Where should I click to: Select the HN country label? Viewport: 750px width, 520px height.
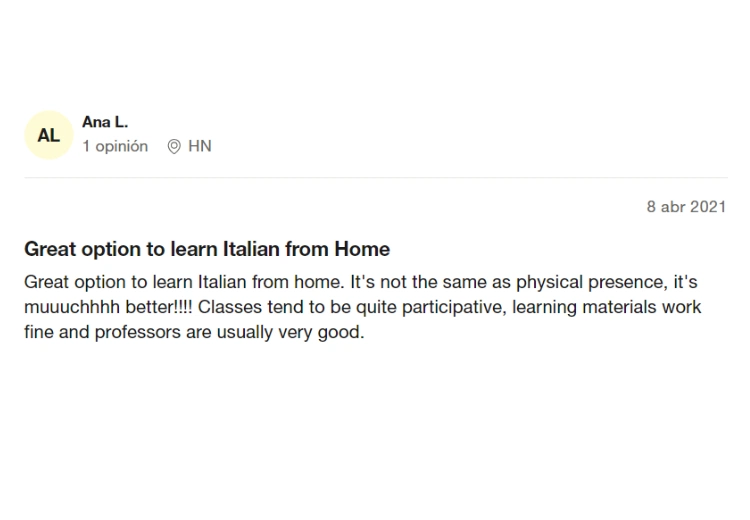pos(200,146)
